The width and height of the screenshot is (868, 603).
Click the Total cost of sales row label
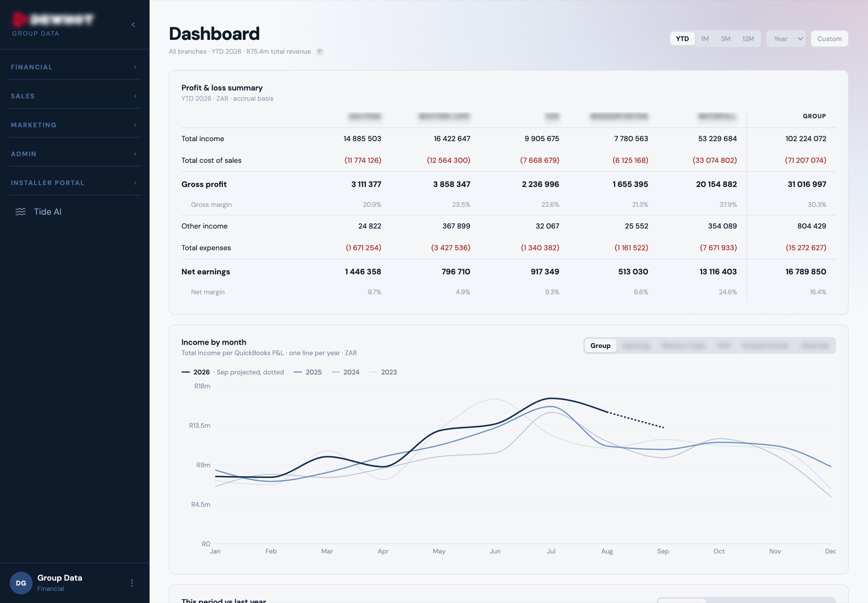211,161
